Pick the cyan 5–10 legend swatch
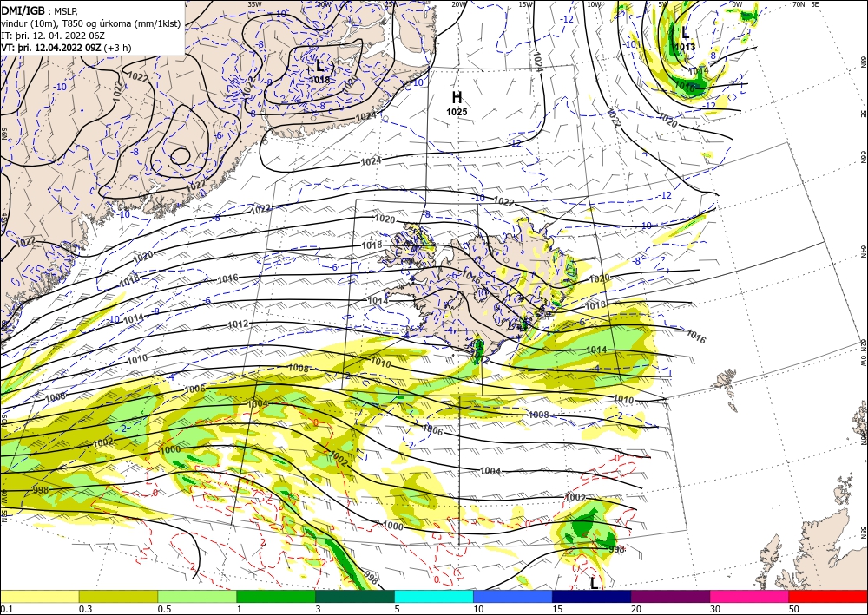 point(434,597)
